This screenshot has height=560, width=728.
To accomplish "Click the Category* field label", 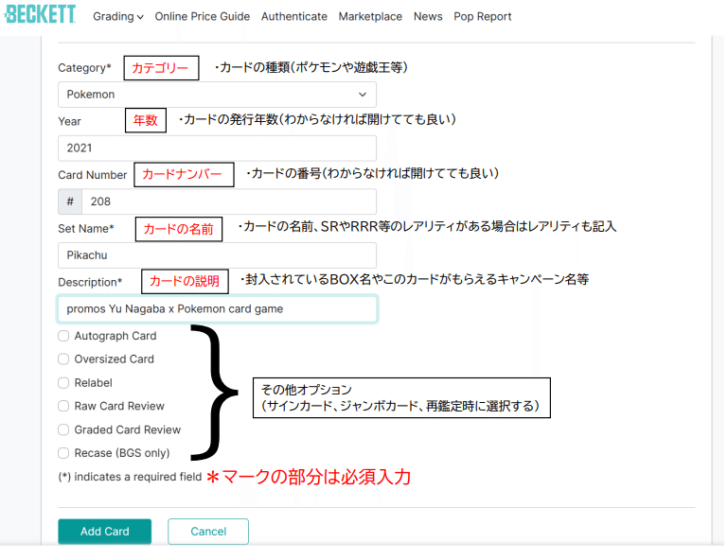I will (84, 68).
